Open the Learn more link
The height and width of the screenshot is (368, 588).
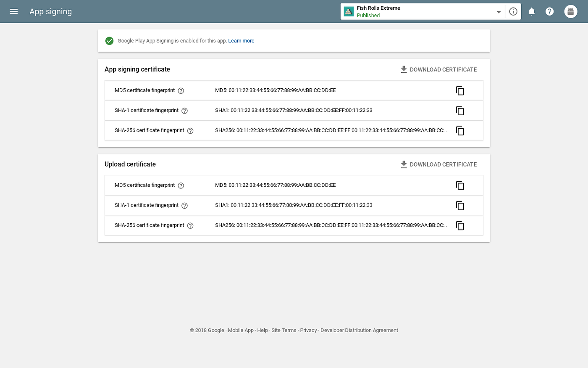[x=241, y=41]
